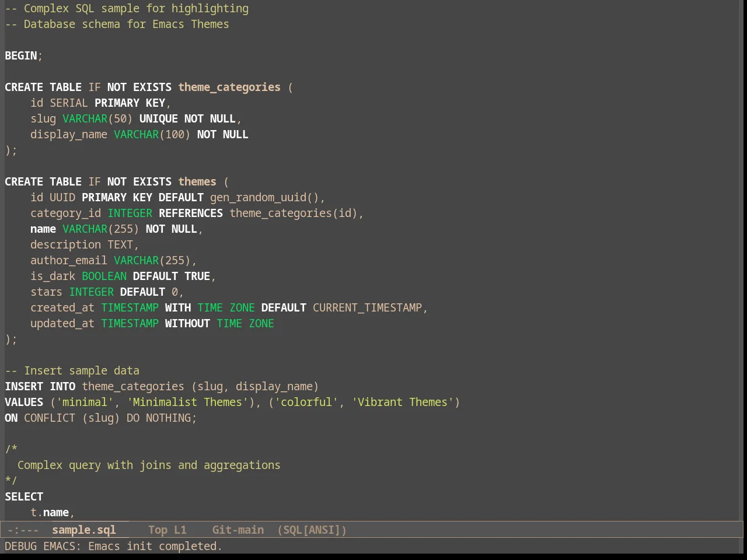The width and height of the screenshot is (747, 560).
Task: Click the 'description TEXT' line
Action: [x=85, y=244]
